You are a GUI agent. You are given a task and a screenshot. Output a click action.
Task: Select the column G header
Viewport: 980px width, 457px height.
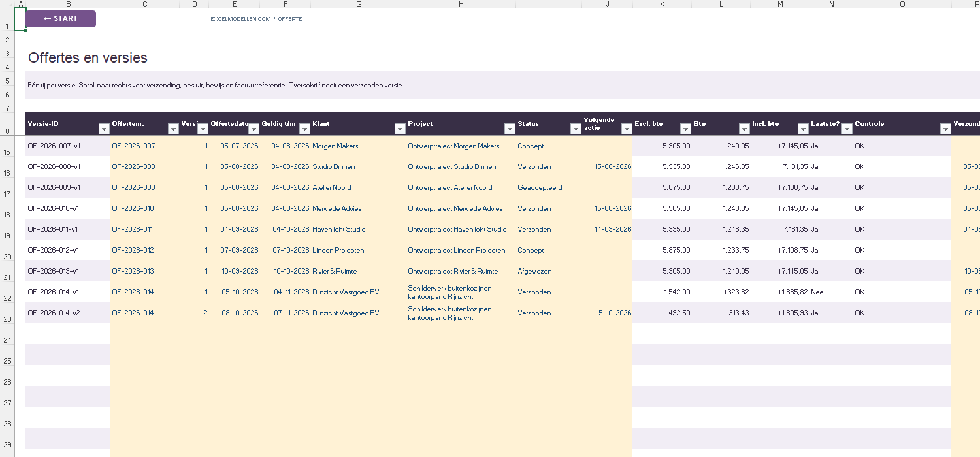coord(359,4)
